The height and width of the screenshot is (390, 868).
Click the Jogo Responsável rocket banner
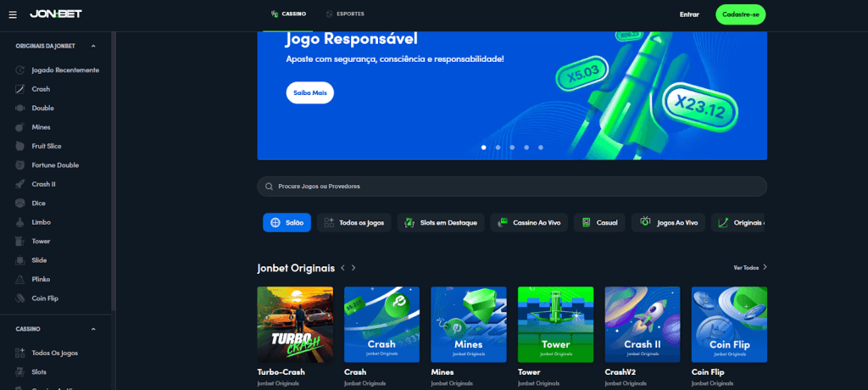pos(512,96)
